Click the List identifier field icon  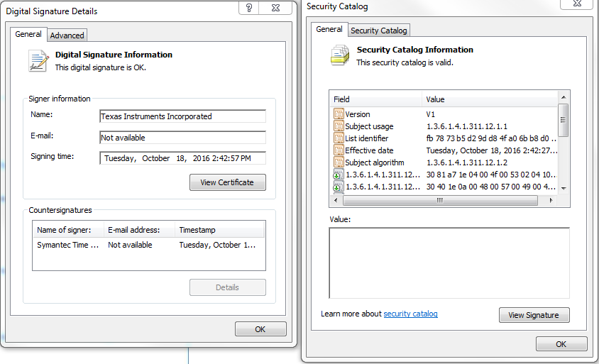pos(339,138)
